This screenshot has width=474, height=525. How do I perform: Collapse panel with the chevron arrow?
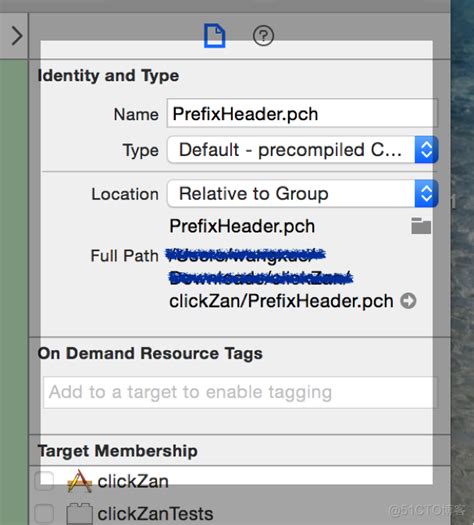click(17, 36)
